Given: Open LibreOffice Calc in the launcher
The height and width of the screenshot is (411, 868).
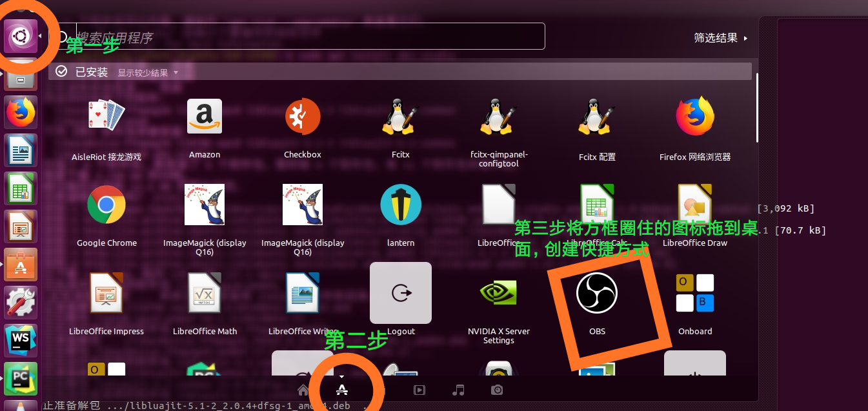Looking at the screenshot, I should [21, 189].
